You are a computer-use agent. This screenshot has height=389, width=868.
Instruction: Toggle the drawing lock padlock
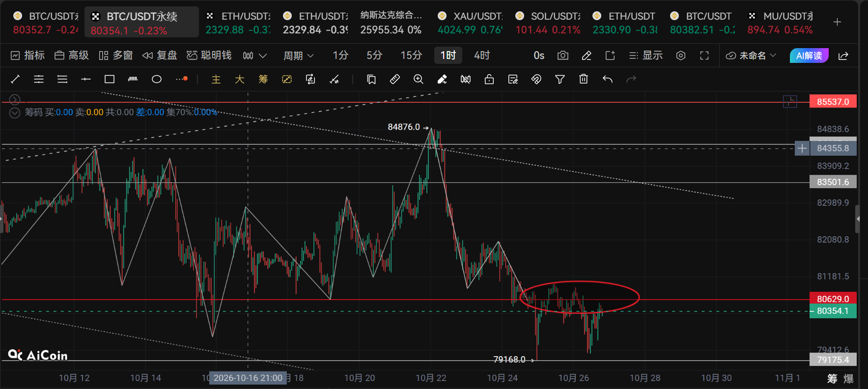click(x=489, y=79)
